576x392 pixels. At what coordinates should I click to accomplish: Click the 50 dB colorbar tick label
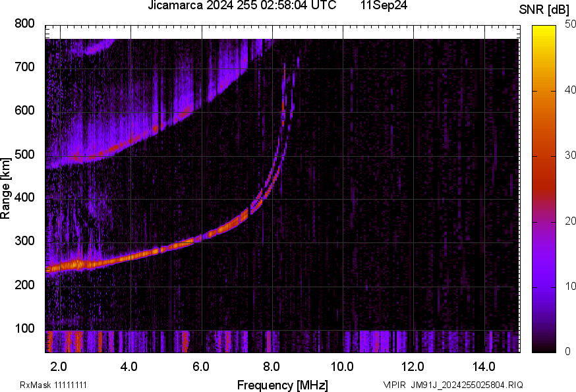(x=570, y=24)
